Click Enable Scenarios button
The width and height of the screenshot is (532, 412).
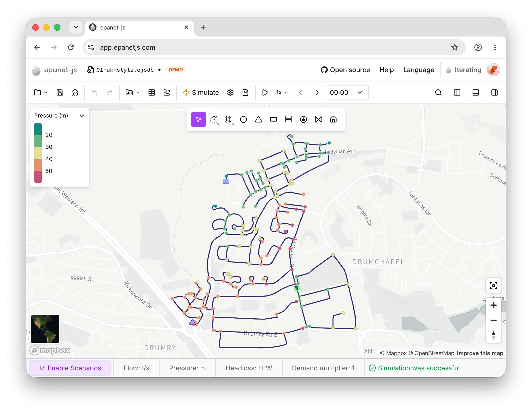tap(70, 368)
